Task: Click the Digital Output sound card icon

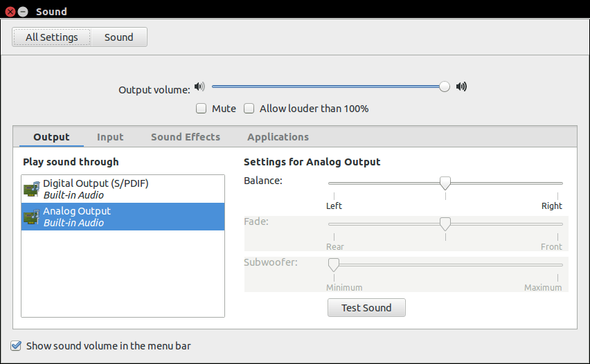Action: 32,189
